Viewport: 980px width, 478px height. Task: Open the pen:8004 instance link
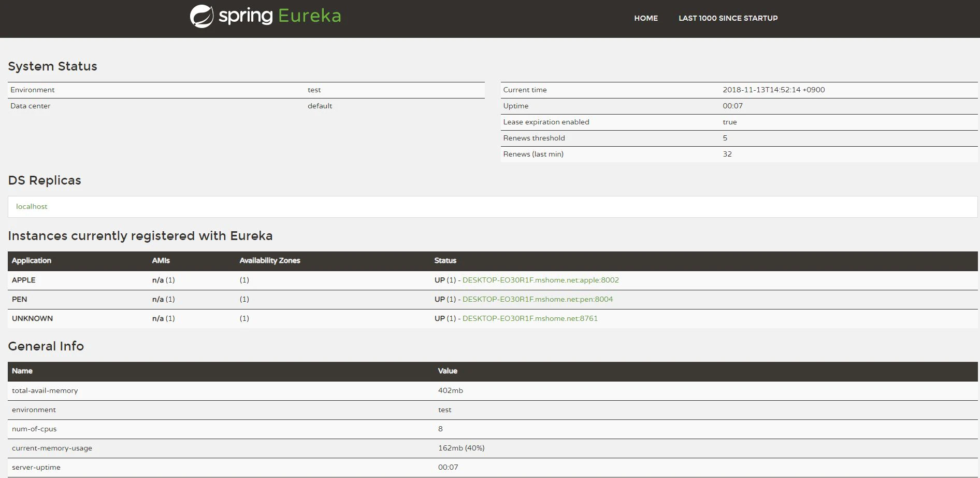(538, 299)
